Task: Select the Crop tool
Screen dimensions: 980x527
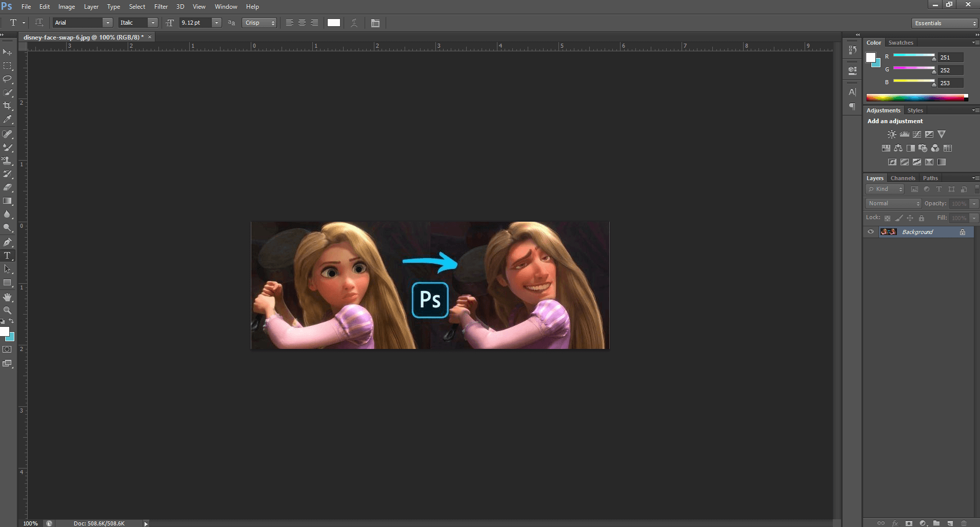Action: (7, 106)
